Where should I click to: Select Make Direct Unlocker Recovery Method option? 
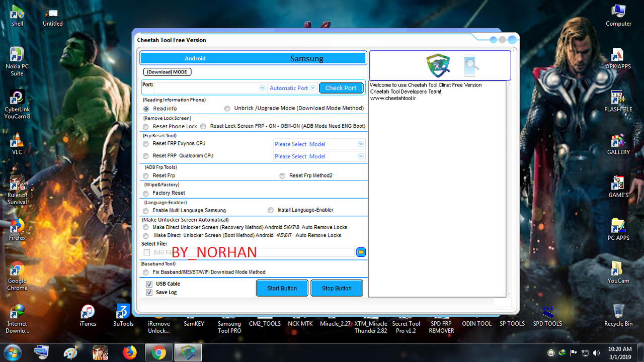(146, 228)
